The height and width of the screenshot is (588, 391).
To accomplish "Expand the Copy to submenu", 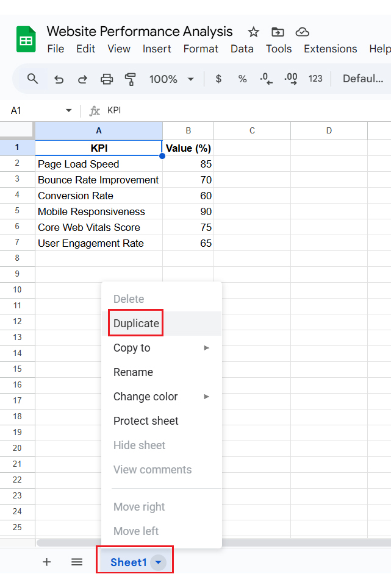I will click(x=161, y=348).
